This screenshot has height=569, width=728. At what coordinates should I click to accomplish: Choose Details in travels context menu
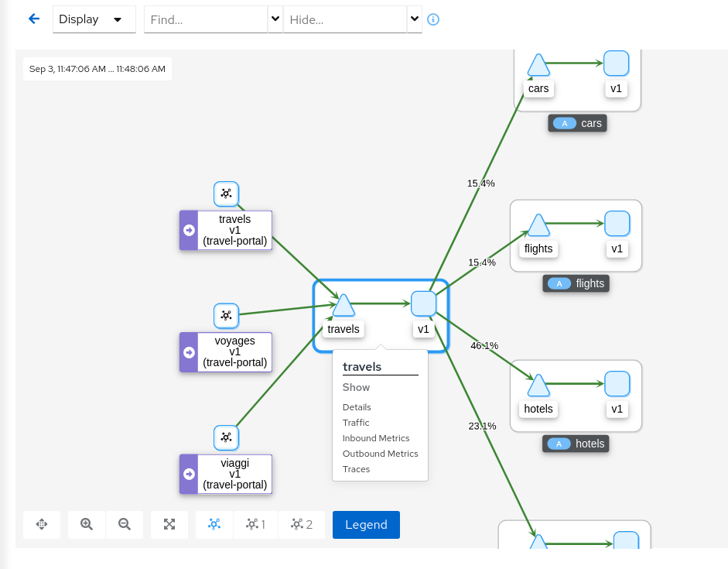357,407
